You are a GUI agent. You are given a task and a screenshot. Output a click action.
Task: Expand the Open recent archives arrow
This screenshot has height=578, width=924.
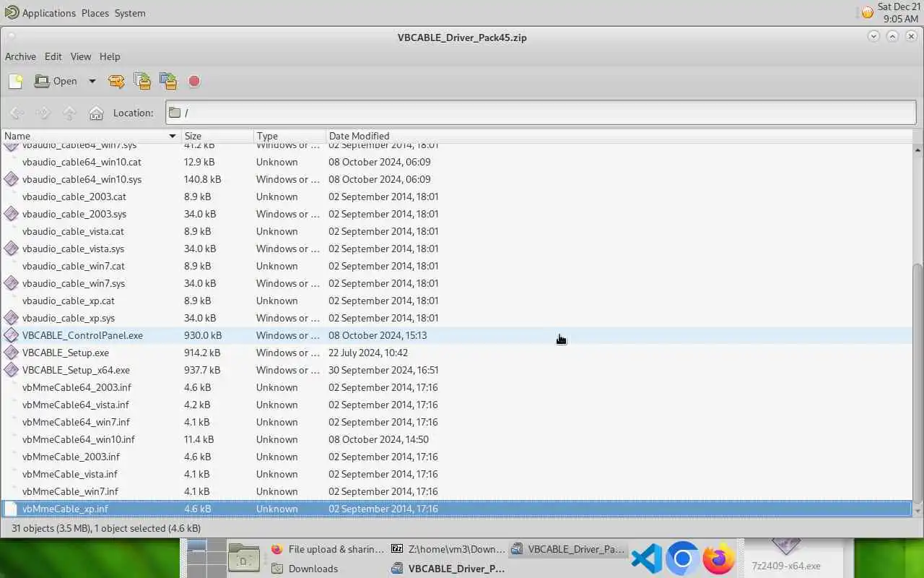(92, 81)
